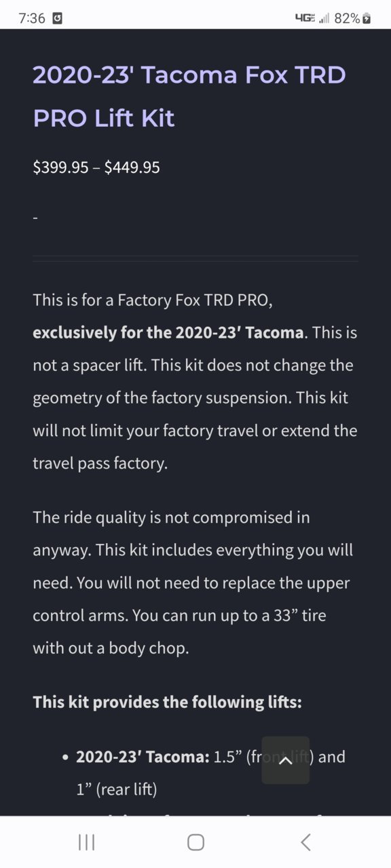This screenshot has height=868, width=391.
Task: Tap the $399.95 – $449.95 price range
Action: (x=96, y=167)
